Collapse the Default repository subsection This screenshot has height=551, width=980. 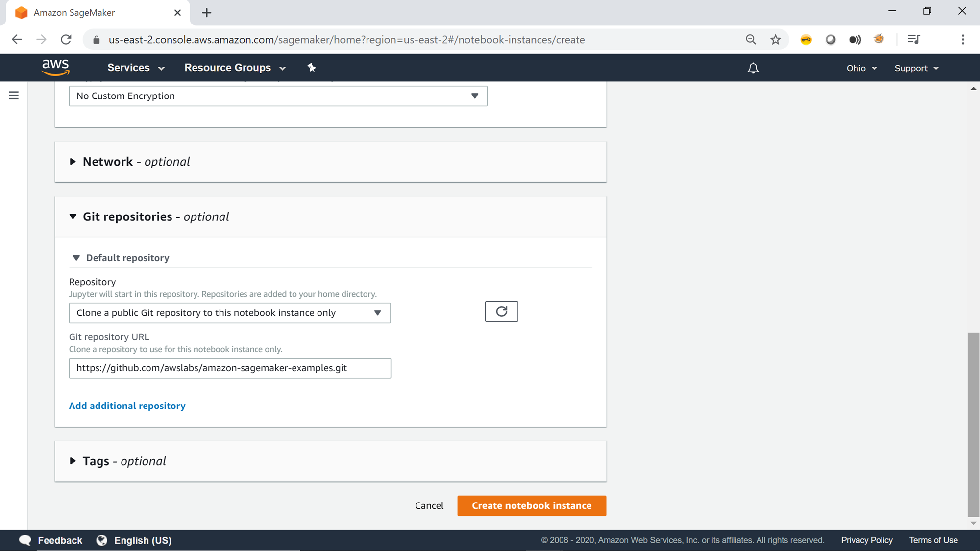pos(76,258)
